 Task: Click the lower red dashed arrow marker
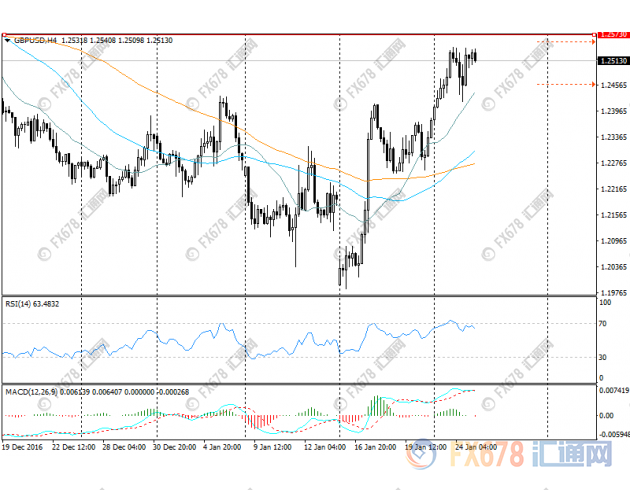(566, 84)
